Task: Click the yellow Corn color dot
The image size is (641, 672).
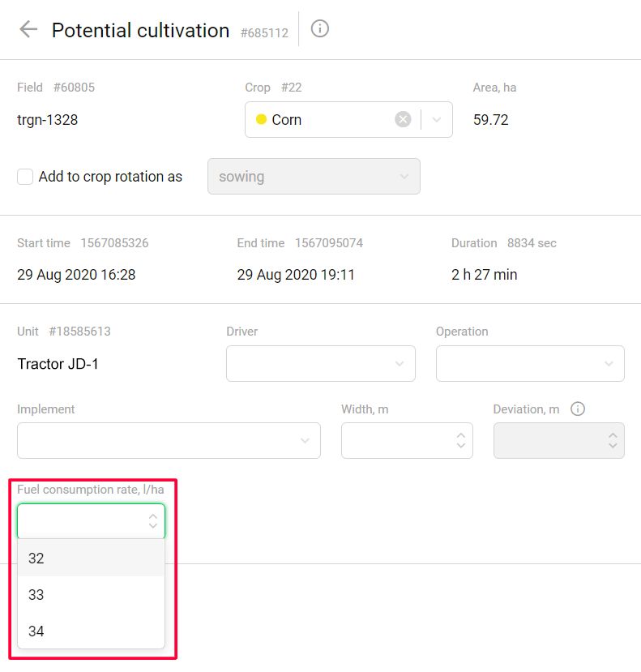Action: tap(261, 120)
